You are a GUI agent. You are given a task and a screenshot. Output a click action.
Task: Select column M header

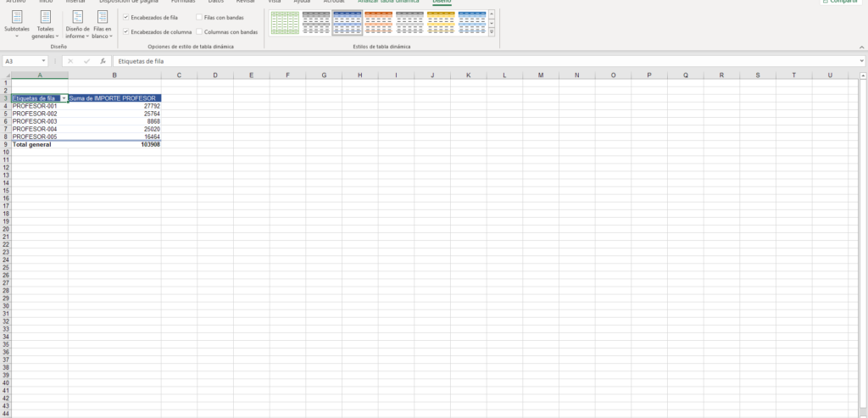(541, 75)
